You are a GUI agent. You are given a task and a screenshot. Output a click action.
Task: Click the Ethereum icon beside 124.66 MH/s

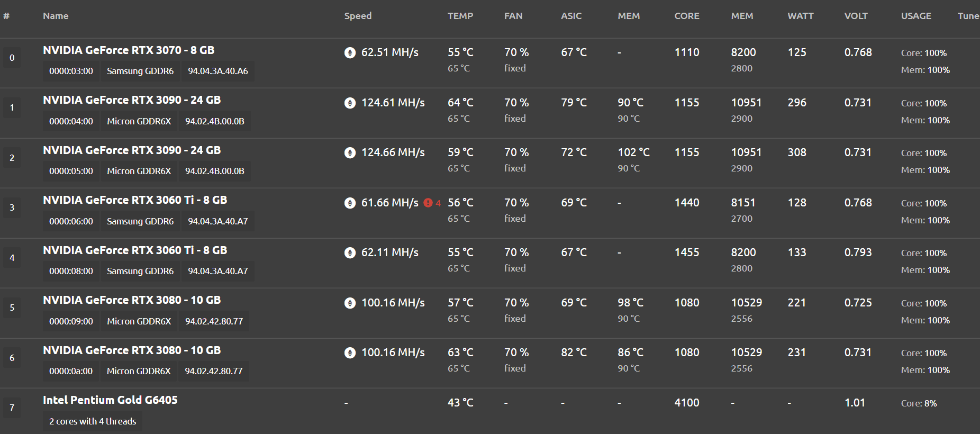tap(350, 152)
